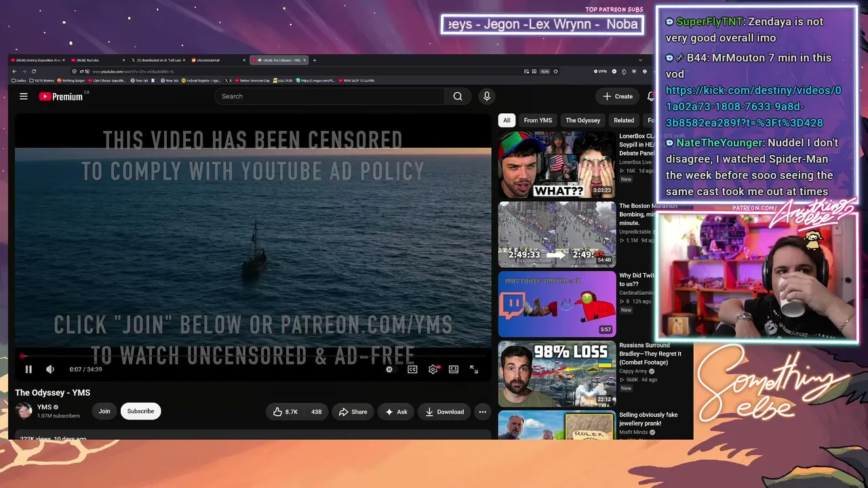Open YMS channel avatar
The width and height of the screenshot is (868, 488).
[24, 411]
